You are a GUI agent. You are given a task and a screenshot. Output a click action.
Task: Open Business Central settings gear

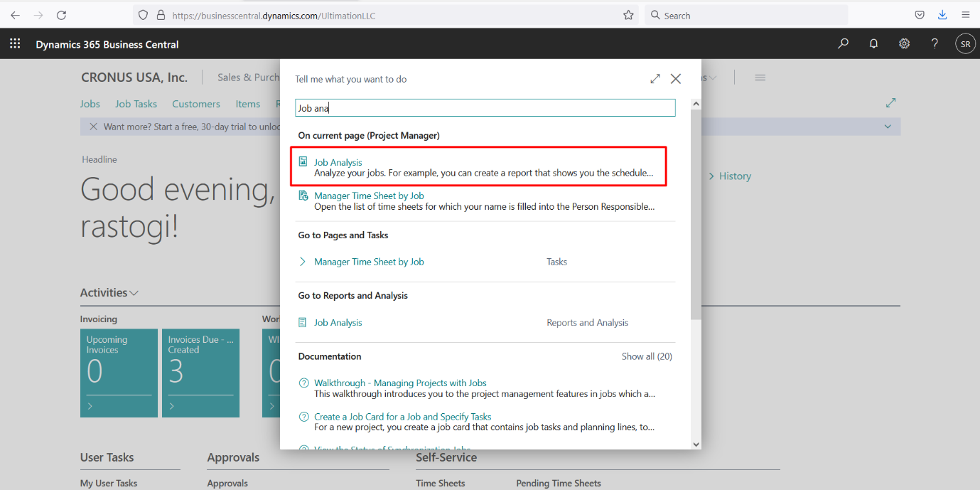(x=904, y=43)
